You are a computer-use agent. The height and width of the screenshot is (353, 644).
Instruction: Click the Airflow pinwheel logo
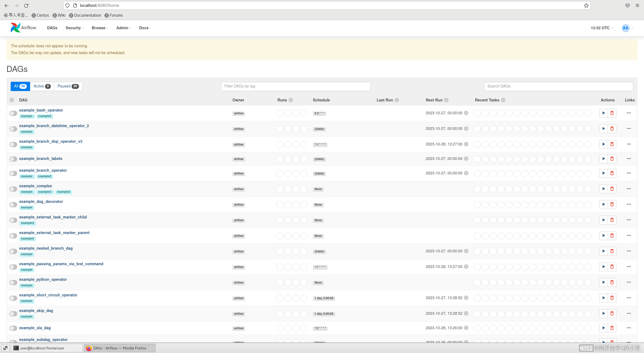[15, 27]
